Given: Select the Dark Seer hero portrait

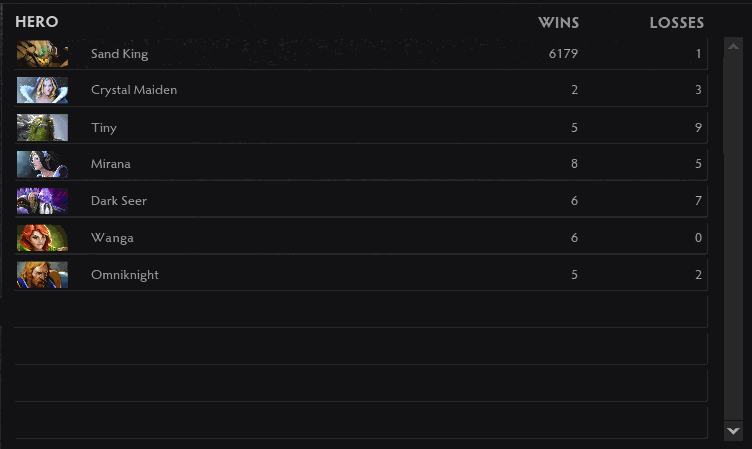Looking at the screenshot, I should click(x=42, y=201).
